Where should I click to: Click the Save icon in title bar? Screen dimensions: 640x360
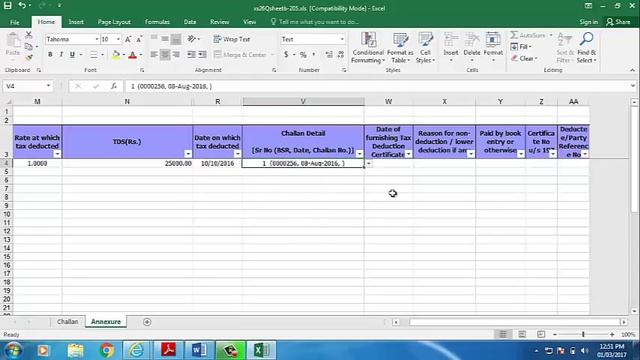click(7, 5)
